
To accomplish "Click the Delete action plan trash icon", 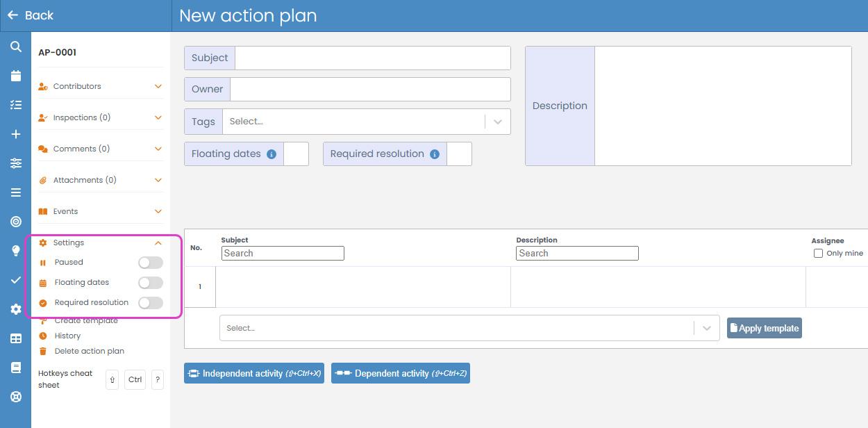I will point(43,351).
